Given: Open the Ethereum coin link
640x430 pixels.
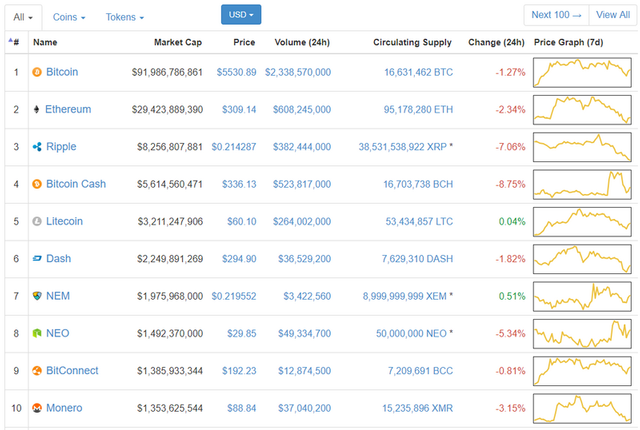Looking at the screenshot, I should click(68, 109).
